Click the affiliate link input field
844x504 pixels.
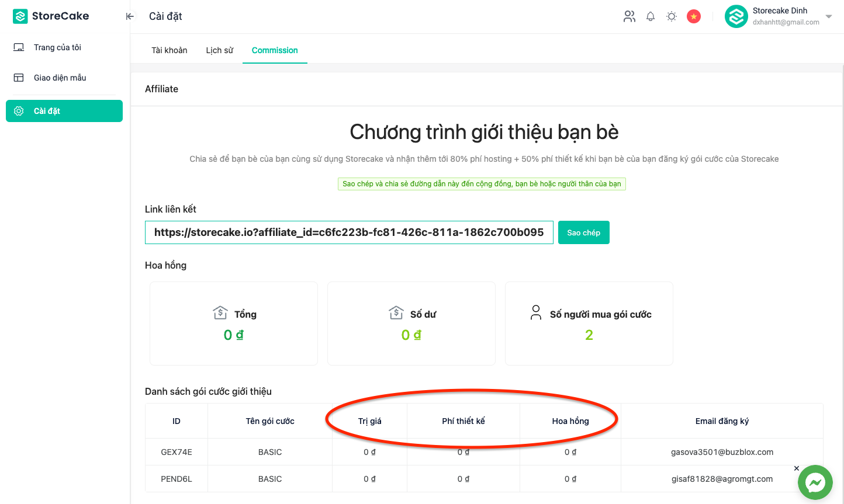(x=349, y=232)
